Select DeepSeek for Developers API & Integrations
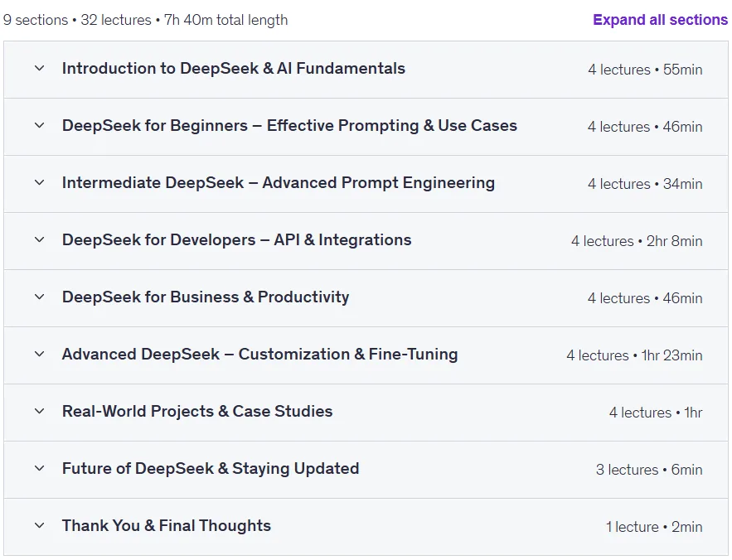The image size is (732, 560). (237, 240)
